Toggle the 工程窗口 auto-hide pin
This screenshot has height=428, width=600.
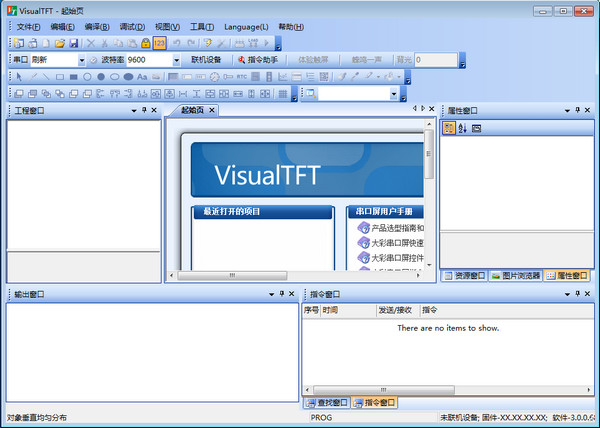[x=144, y=110]
